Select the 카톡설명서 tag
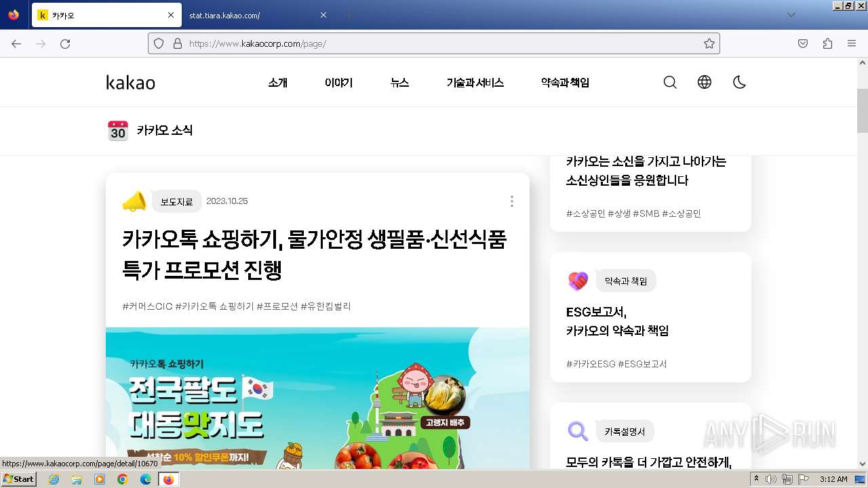Image resolution: width=868 pixels, height=488 pixels. [x=625, y=431]
